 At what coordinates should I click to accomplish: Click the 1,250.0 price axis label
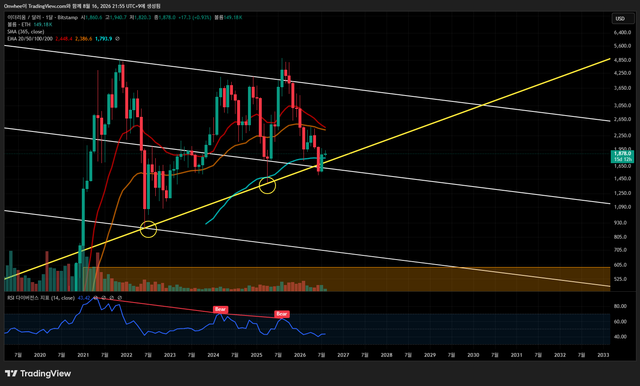622,193
